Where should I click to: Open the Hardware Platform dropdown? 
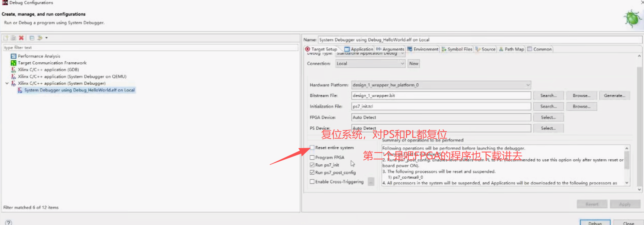click(441, 85)
